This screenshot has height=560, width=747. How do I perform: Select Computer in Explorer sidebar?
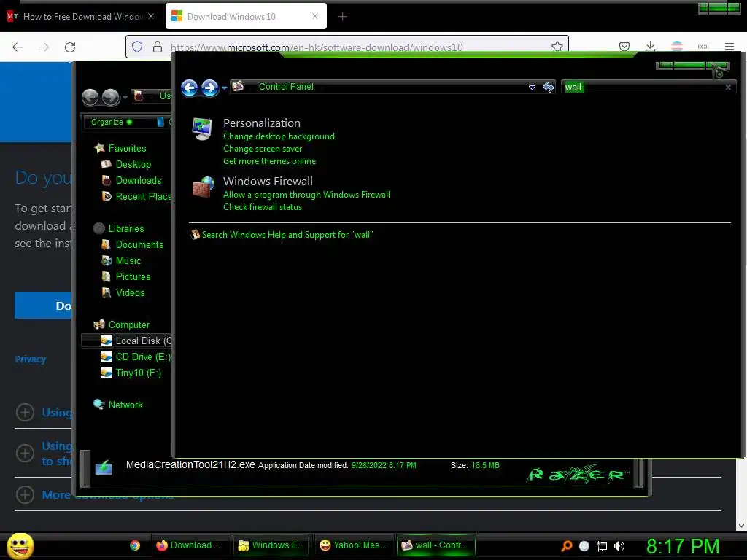pos(128,324)
